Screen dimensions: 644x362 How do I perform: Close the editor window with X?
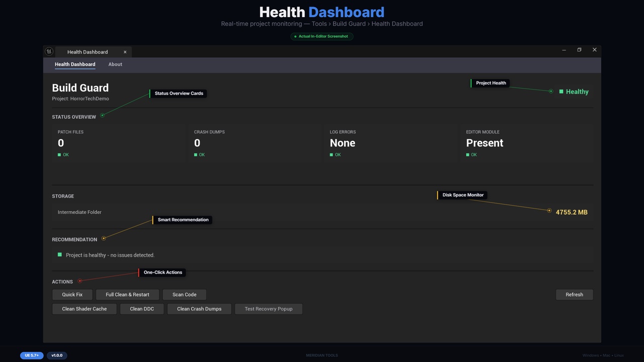click(594, 50)
